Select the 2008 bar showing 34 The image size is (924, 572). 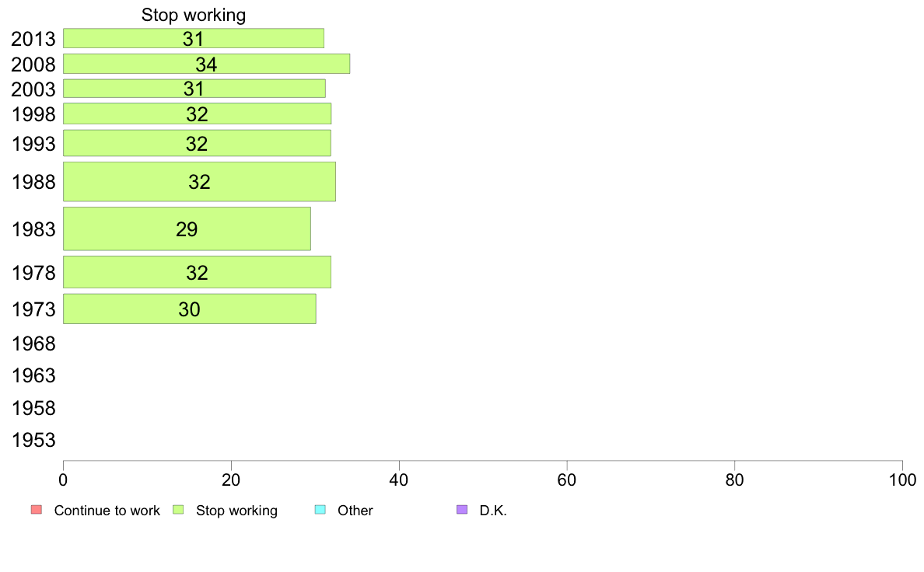tap(207, 64)
